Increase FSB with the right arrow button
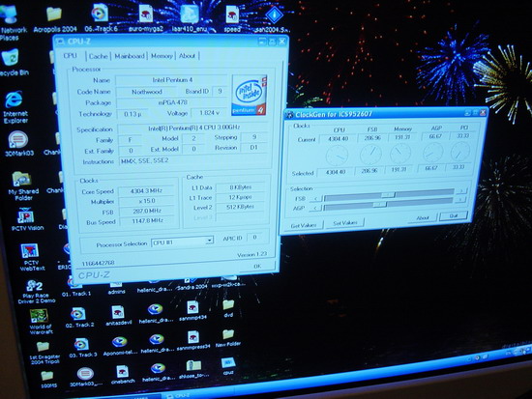Screen dimensions: 532x399 coord(460,191)
